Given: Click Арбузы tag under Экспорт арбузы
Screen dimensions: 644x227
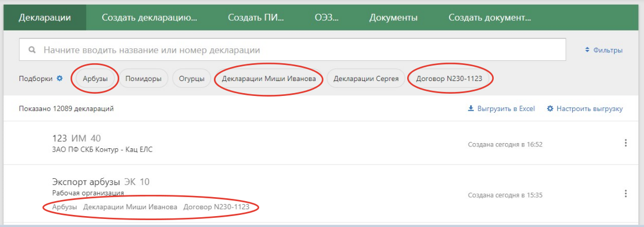Looking at the screenshot, I should click(x=64, y=207).
